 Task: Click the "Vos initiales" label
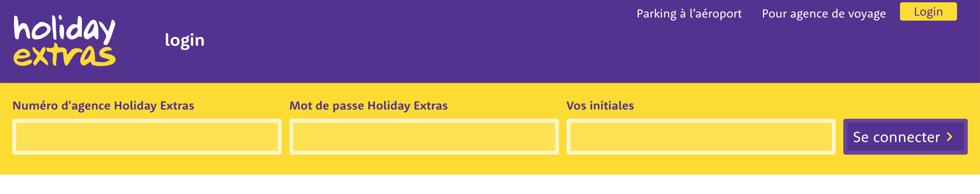pos(600,105)
